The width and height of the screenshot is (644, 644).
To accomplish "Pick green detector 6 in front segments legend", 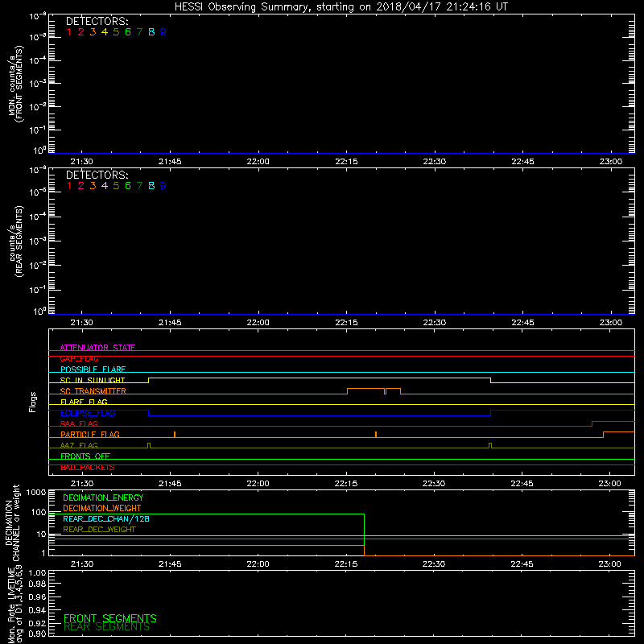I will (128, 32).
